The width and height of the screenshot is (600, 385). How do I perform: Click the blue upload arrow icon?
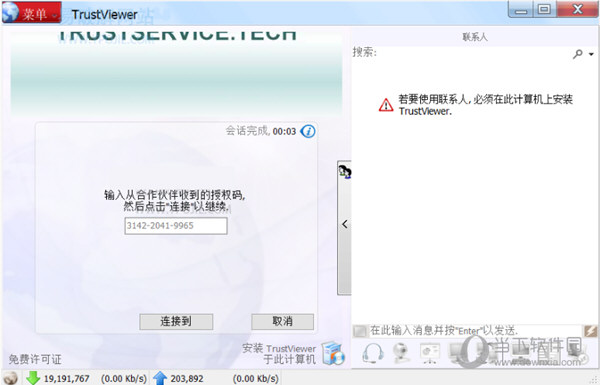(x=160, y=378)
